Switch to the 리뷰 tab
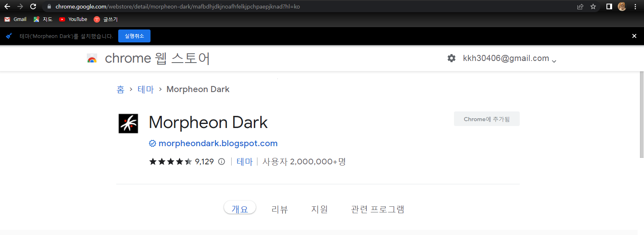The width and height of the screenshot is (644, 235). click(x=280, y=209)
